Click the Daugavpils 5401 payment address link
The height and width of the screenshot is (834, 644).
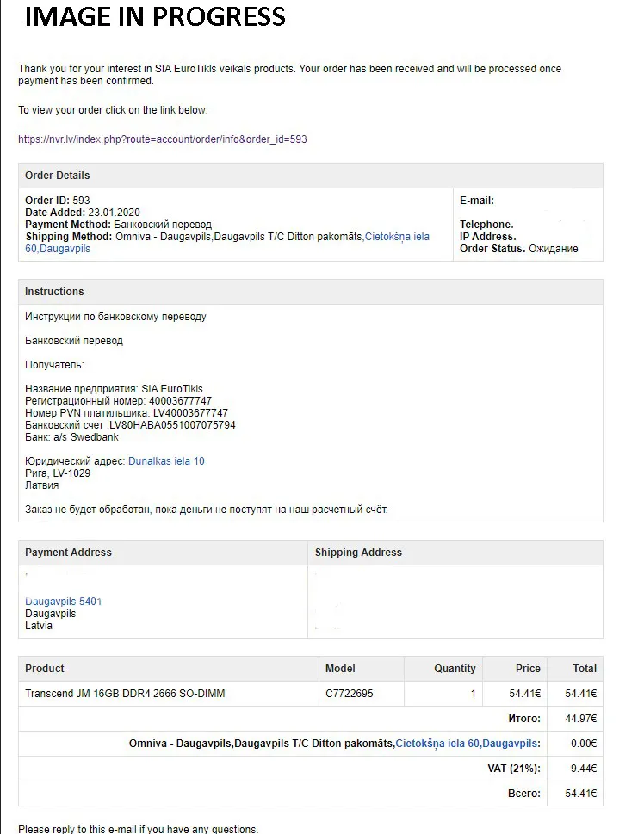[64, 601]
